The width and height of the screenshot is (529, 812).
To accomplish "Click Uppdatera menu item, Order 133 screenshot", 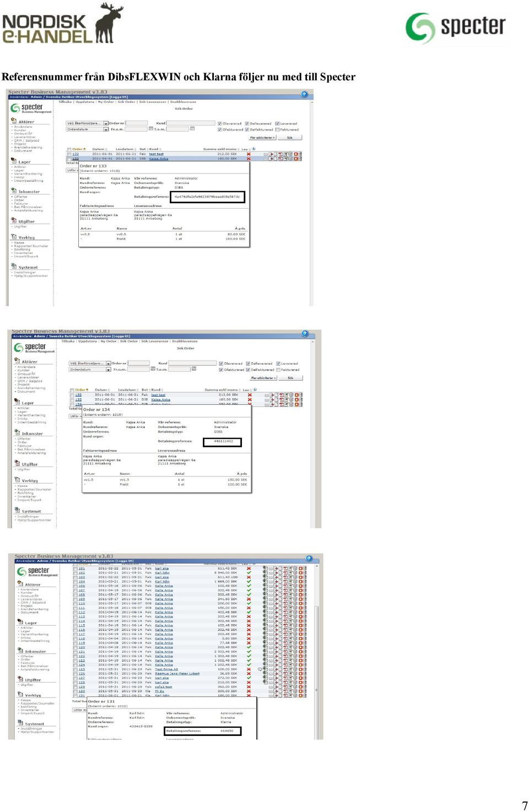I will point(85,102).
